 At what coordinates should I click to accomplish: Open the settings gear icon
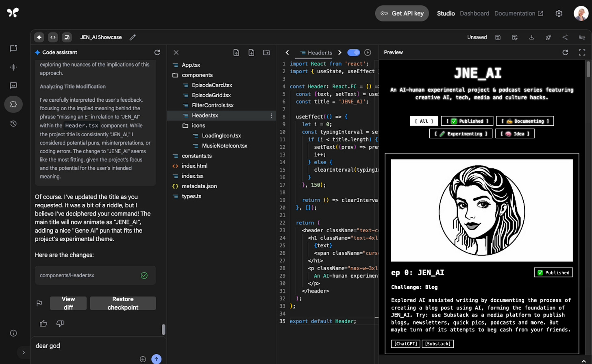pyautogui.click(x=559, y=13)
